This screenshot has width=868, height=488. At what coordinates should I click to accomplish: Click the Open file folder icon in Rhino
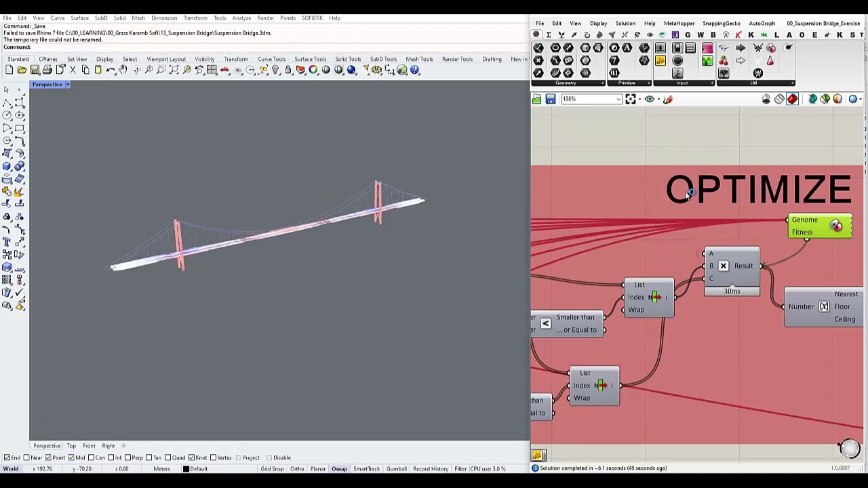(22, 70)
